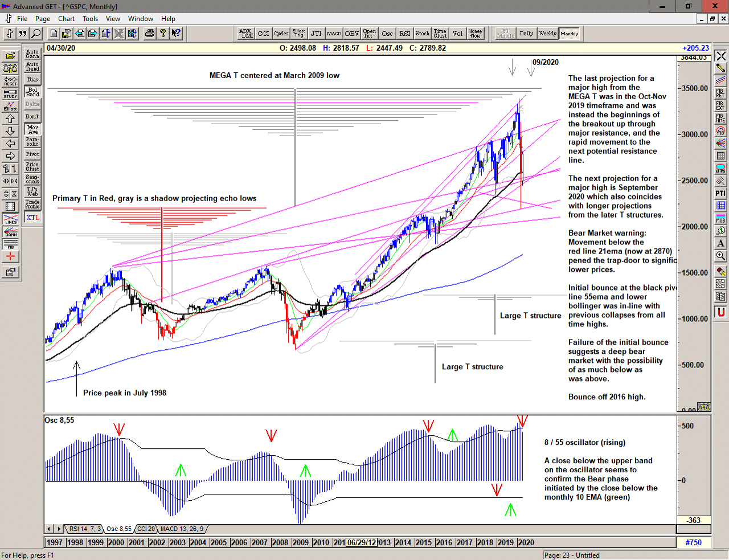
Task: Add the RSI indicator from toolbar
Action: [x=404, y=34]
